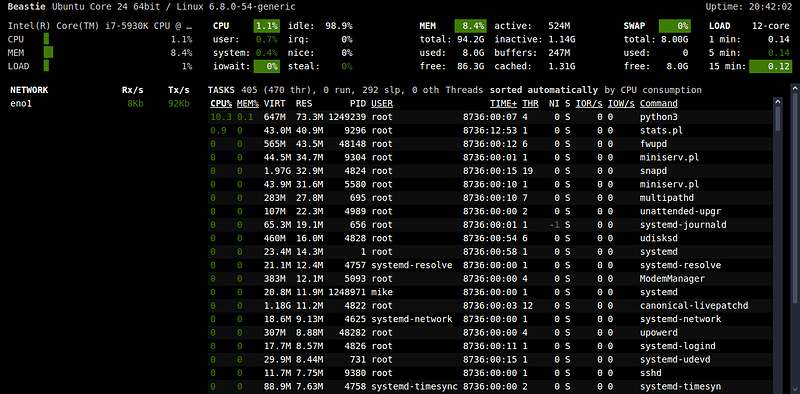Select the fwupd process command

tap(653, 144)
